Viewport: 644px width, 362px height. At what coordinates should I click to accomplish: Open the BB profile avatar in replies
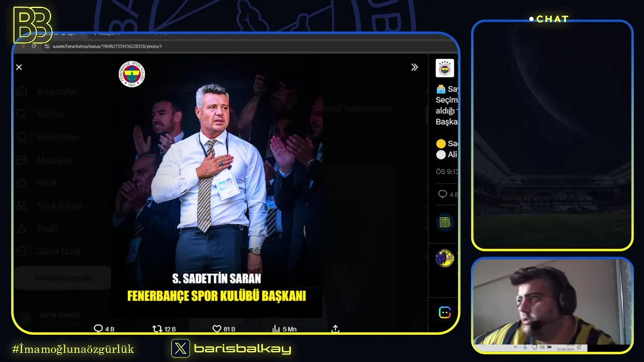445,222
